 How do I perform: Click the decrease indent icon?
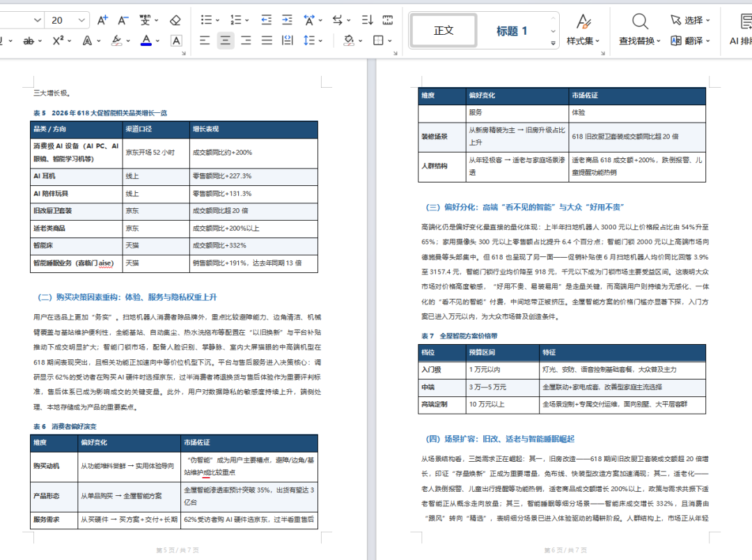266,20
